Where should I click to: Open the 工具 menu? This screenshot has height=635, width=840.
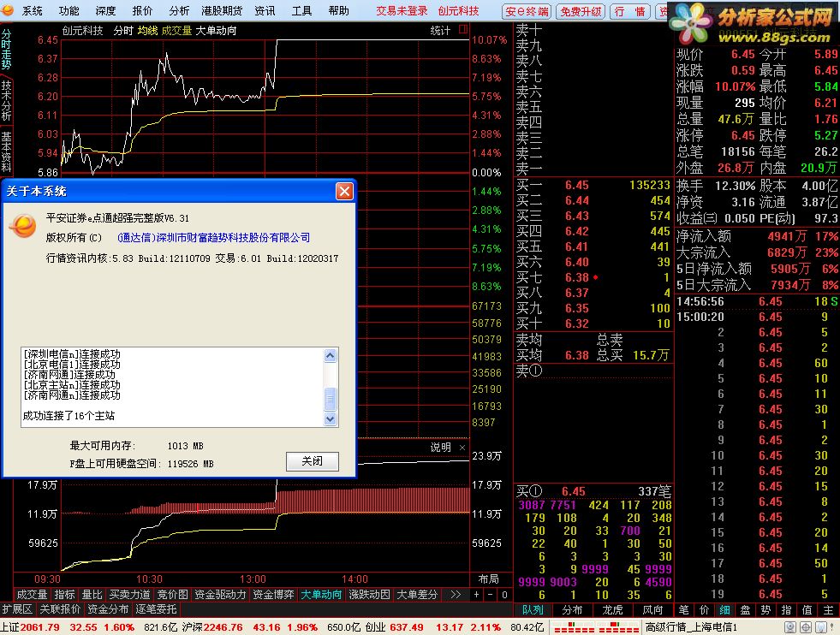301,11
